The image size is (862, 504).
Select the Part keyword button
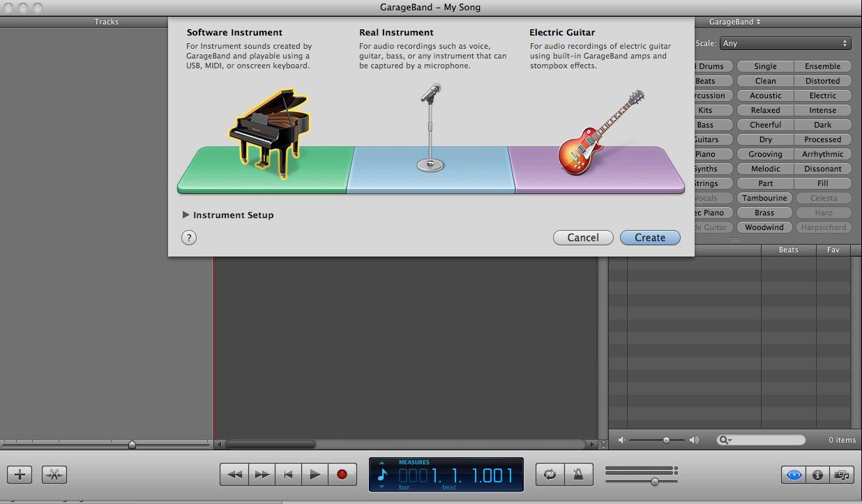tap(765, 183)
